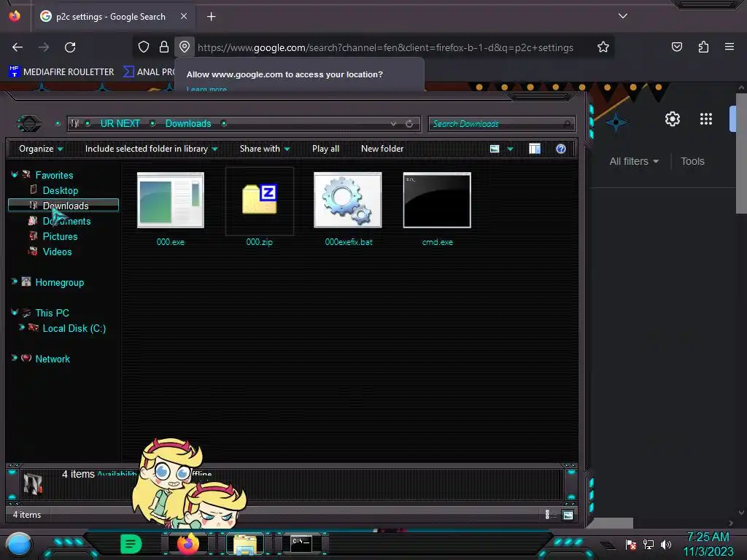Open the Pocket save icon

[677, 47]
